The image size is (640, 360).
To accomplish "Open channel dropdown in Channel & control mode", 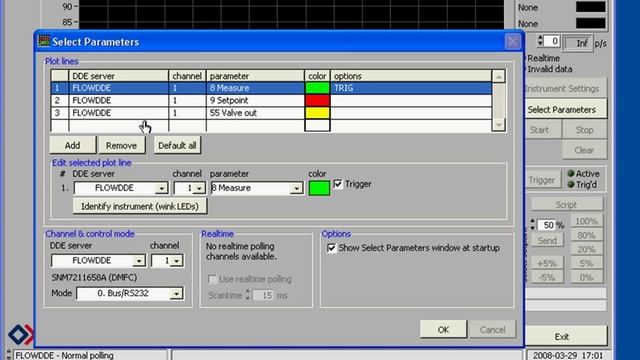I will [177, 260].
